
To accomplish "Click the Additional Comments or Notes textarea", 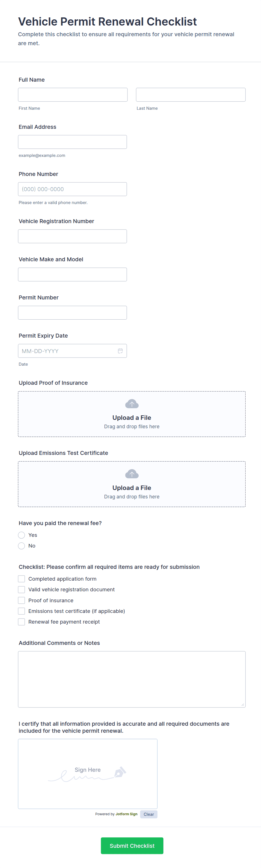I will coord(132,679).
